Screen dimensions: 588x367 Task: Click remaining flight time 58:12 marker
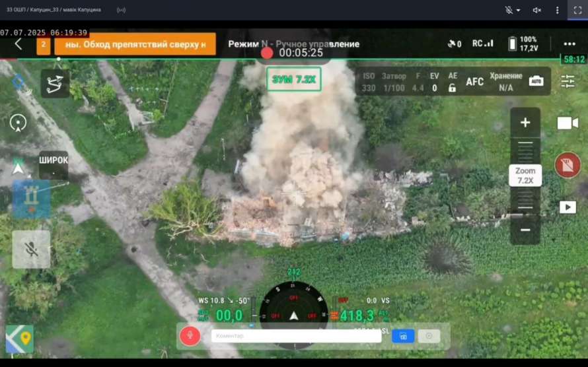574,59
